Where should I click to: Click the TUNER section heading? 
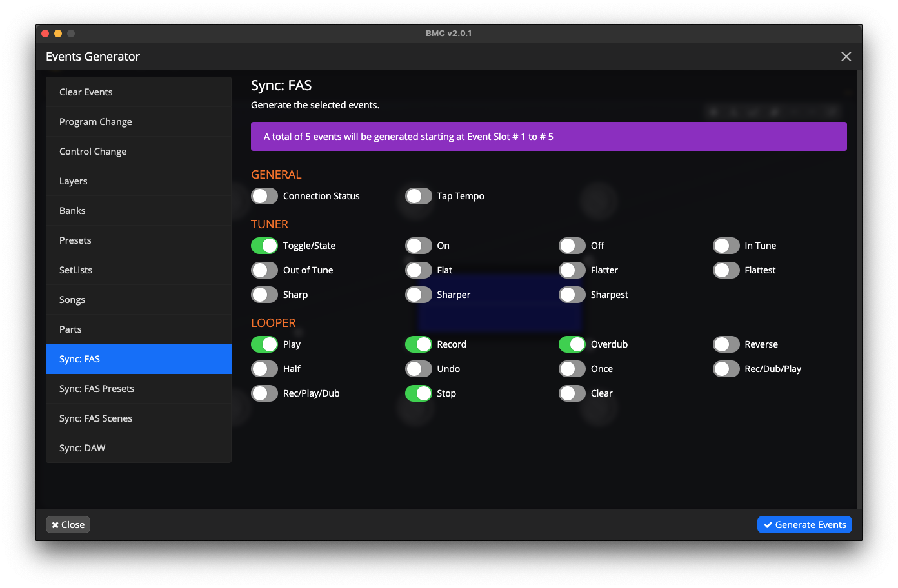coord(270,224)
